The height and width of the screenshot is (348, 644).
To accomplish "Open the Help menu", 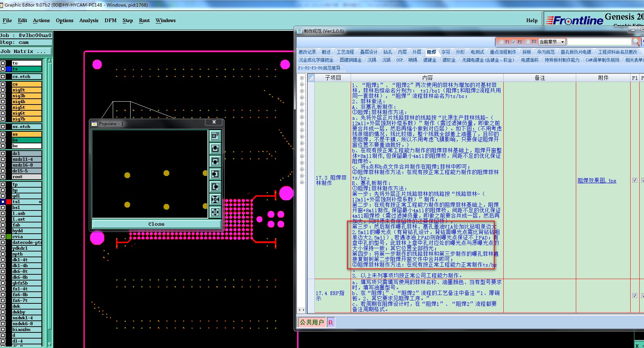I will (532, 21).
